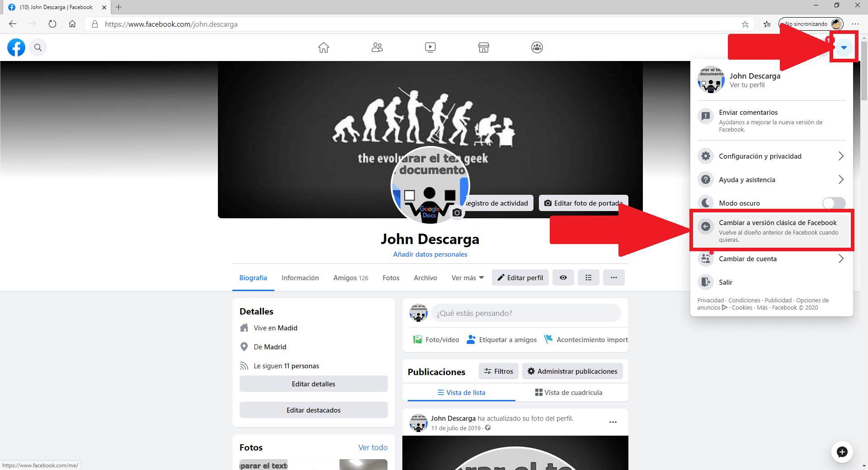Image resolution: width=868 pixels, height=470 pixels.
Task: Open a new browser tab
Action: coord(119,7)
